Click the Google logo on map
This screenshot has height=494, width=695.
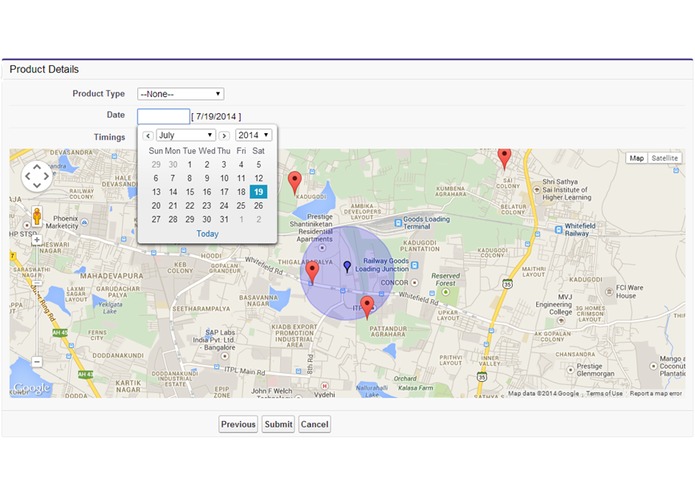[31, 388]
